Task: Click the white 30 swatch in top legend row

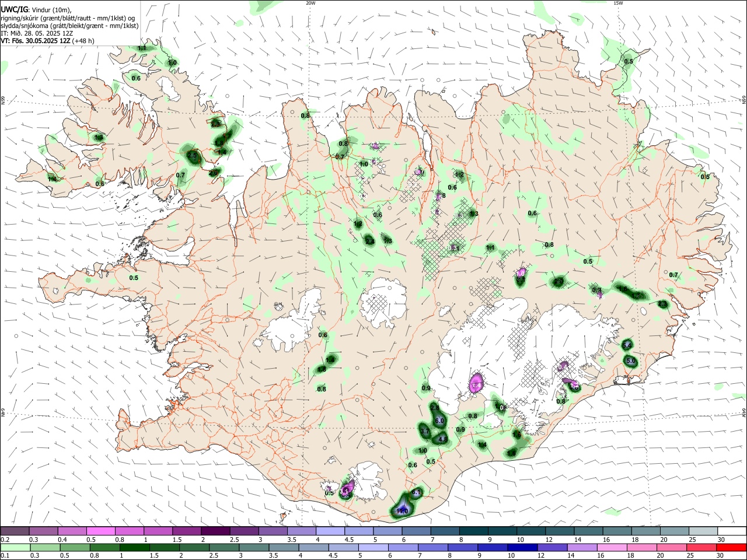Action: point(731,531)
